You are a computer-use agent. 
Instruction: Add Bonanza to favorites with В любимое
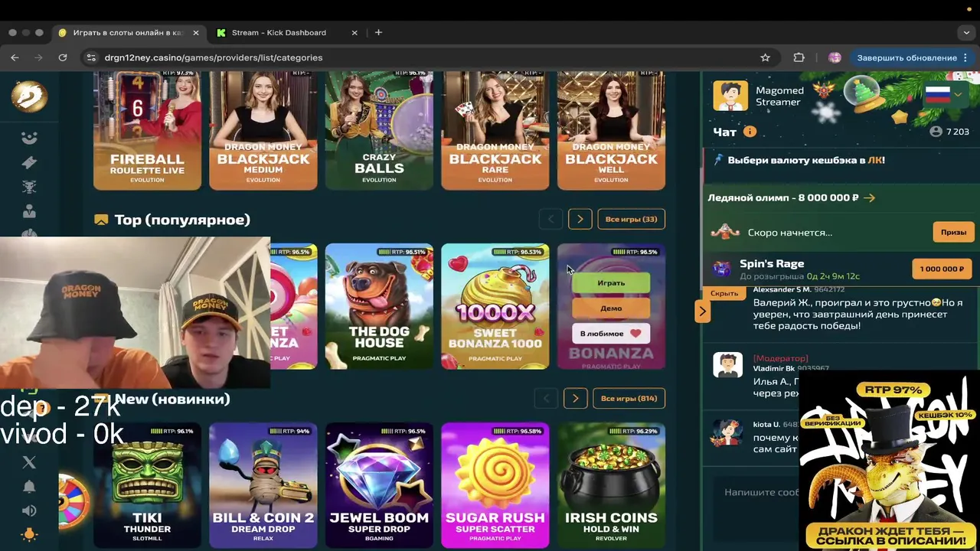click(611, 334)
